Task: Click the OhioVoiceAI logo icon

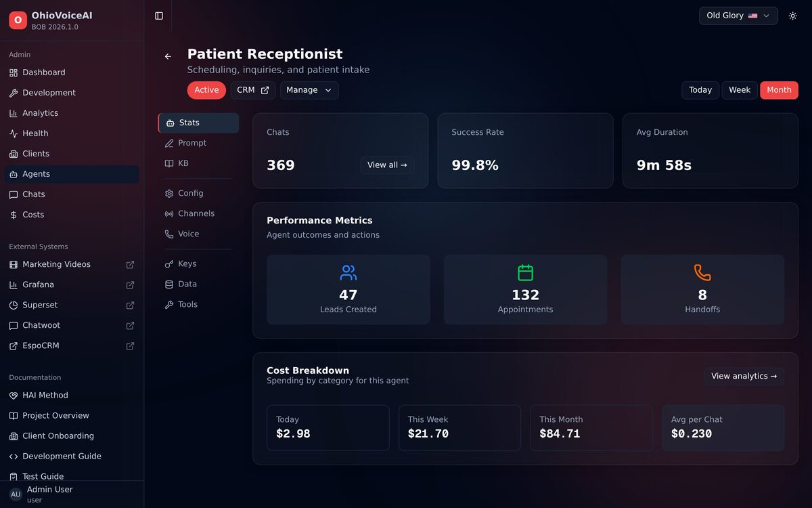Action: [x=18, y=20]
